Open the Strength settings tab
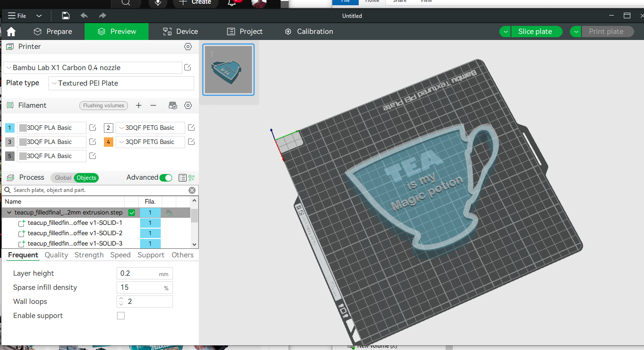The height and width of the screenshot is (350, 644). coord(89,255)
